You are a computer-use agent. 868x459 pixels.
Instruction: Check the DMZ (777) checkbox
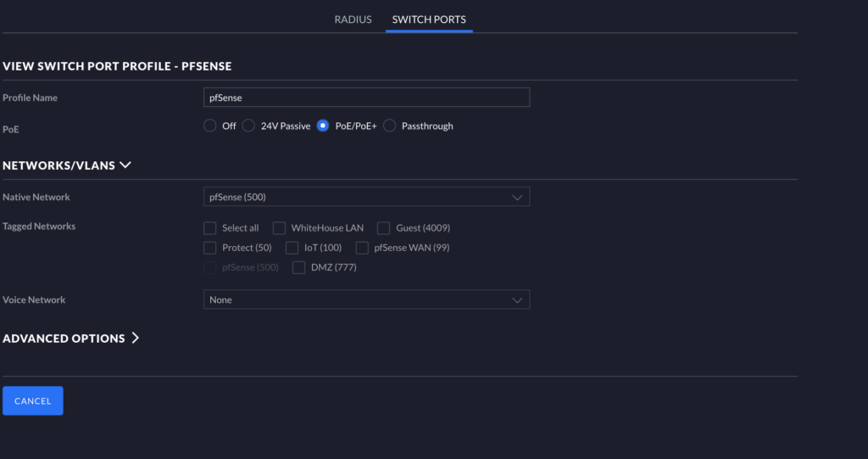point(298,268)
